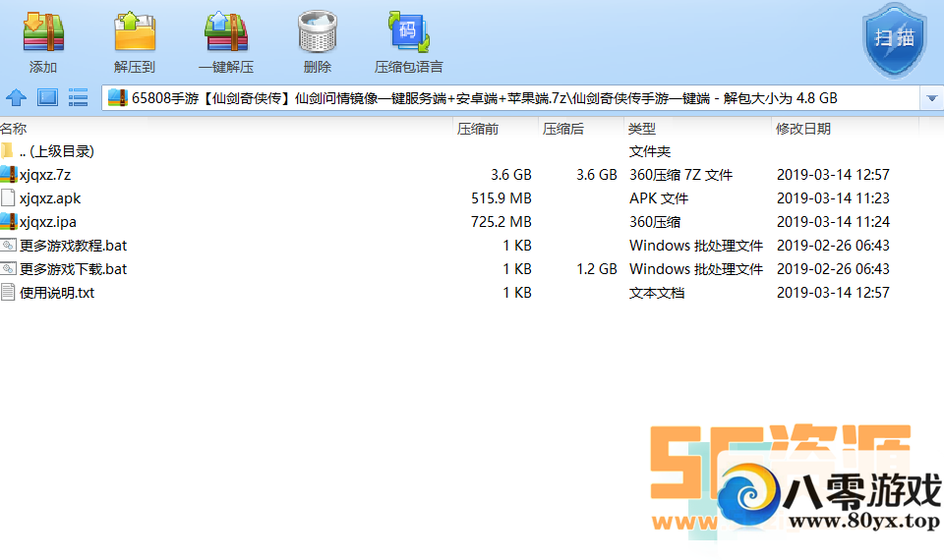Click the 360压缩 7Z 文件 type cell

[680, 175]
